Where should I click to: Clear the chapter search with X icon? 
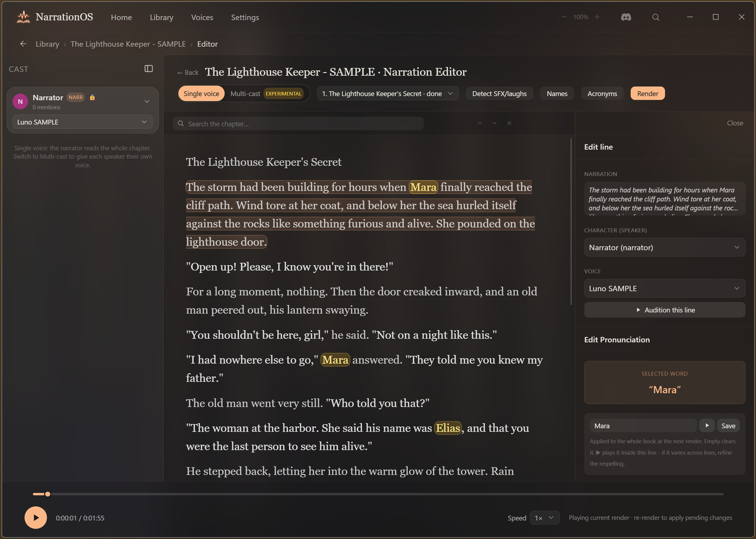(x=509, y=123)
